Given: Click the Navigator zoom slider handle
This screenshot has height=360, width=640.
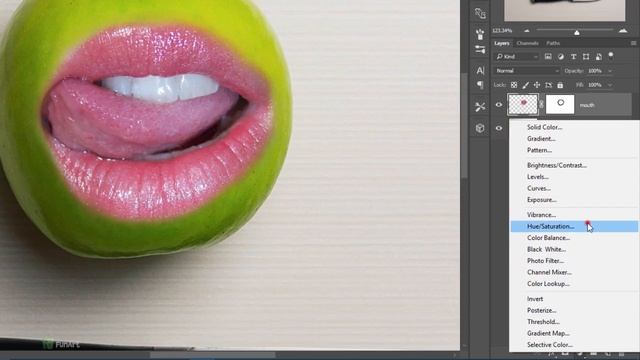Looking at the screenshot, I should pos(577,32).
